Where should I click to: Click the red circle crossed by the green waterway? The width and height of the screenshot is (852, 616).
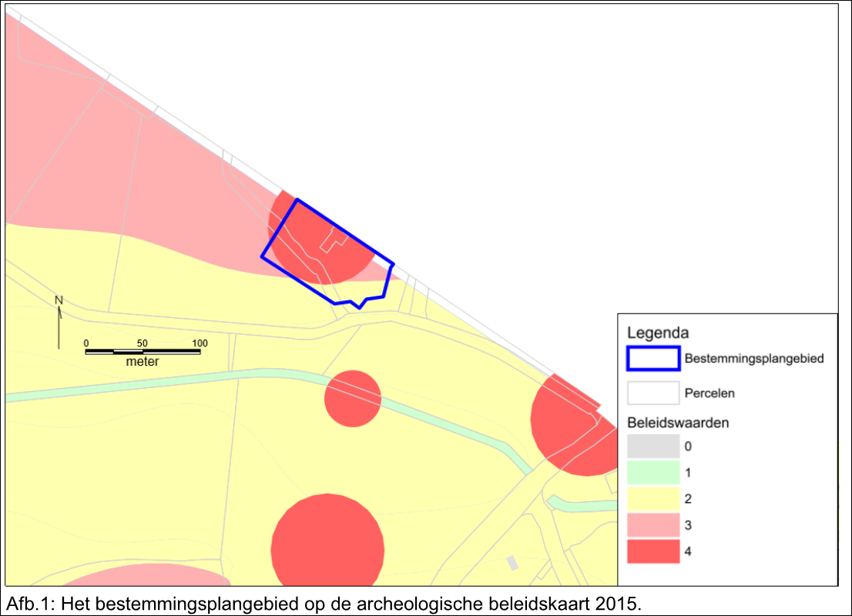click(353, 399)
